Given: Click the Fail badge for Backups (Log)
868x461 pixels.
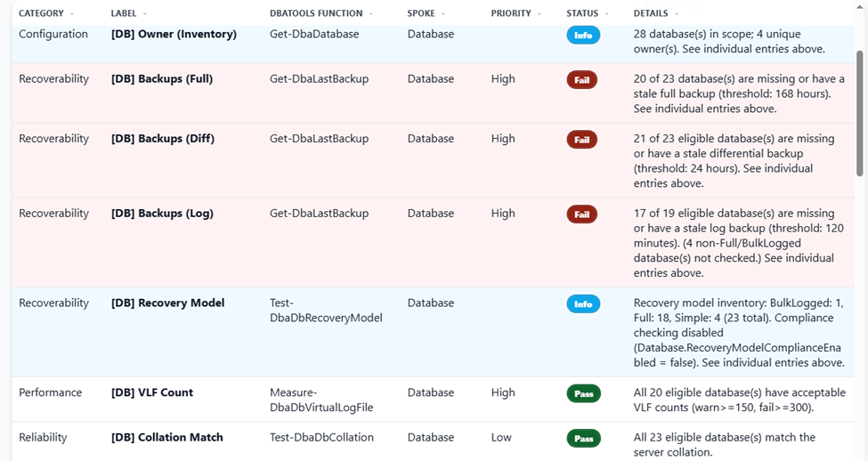Looking at the screenshot, I should pos(581,214).
